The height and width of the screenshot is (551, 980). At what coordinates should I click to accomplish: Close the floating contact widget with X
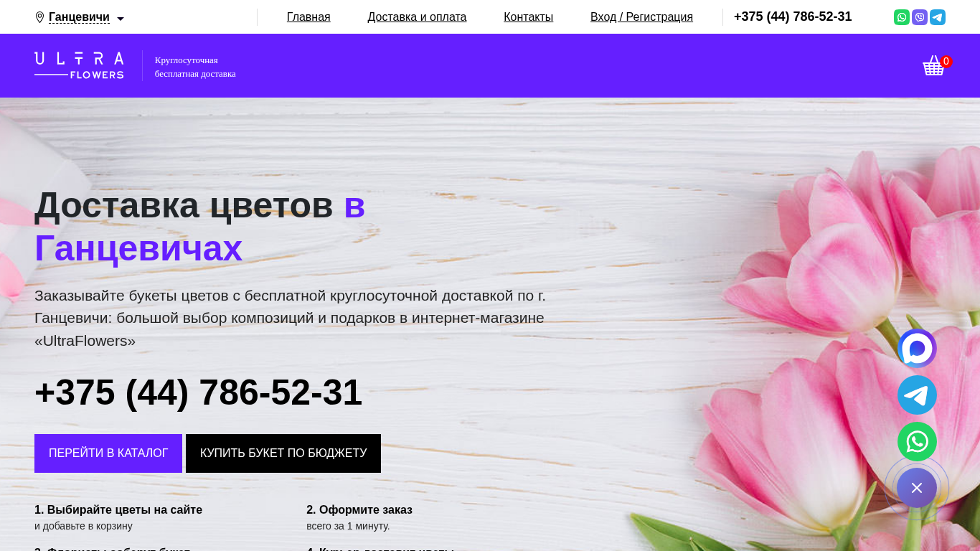coord(917,488)
